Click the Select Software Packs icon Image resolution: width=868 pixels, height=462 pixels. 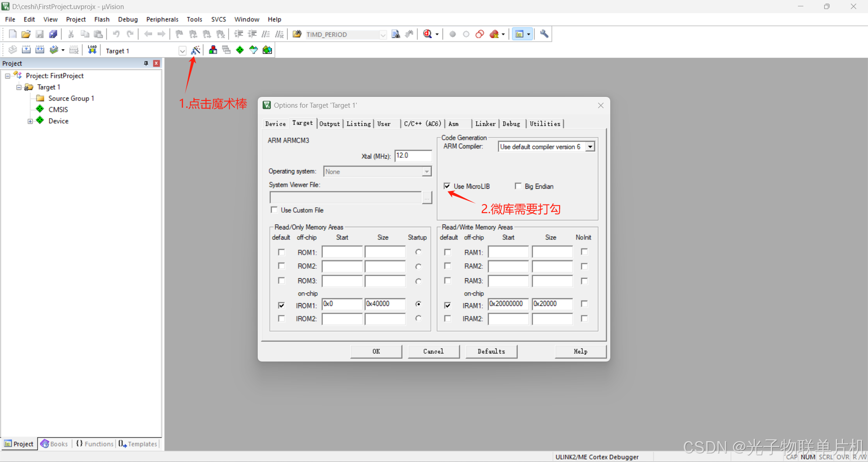[254, 50]
